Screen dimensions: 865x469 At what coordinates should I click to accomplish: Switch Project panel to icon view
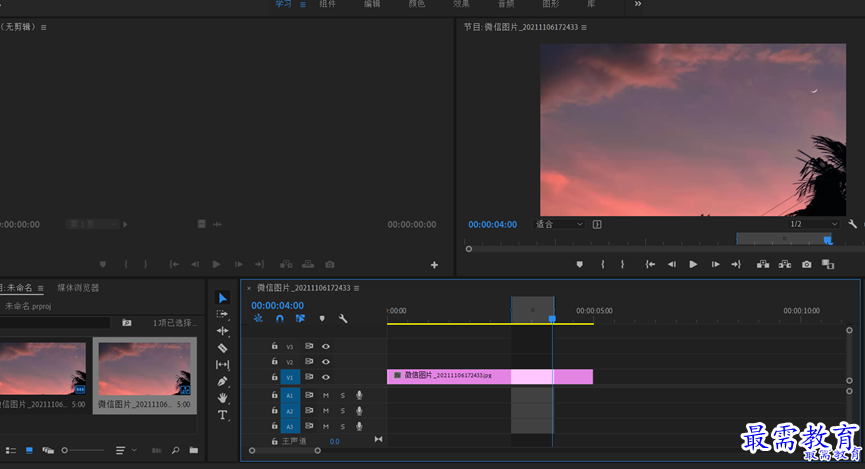(29, 450)
